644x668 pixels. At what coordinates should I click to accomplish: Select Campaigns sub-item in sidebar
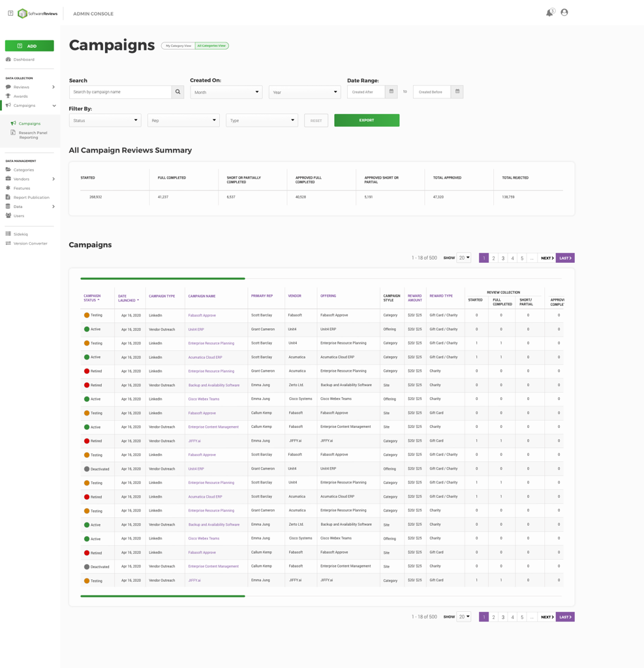pos(29,123)
